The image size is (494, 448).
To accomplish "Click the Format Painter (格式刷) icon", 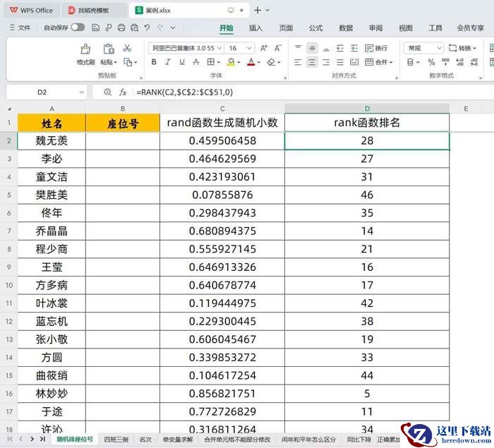I will coord(85,49).
